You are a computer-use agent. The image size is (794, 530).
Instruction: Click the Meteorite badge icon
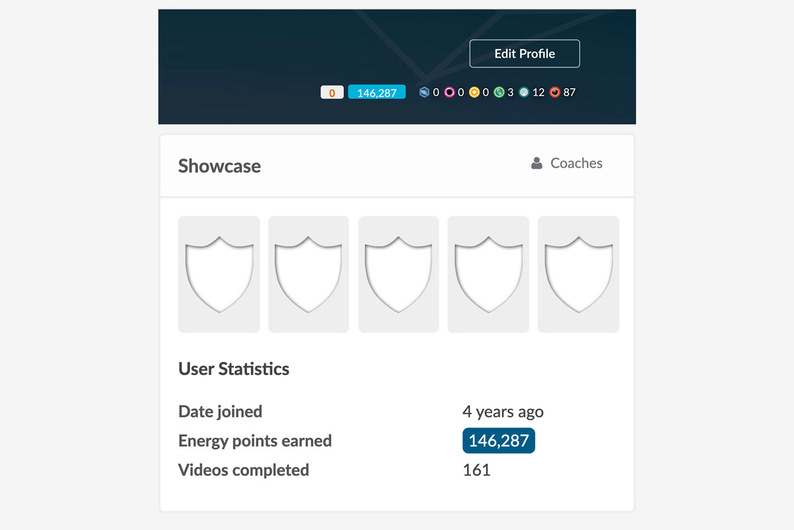pyautogui.click(x=555, y=92)
